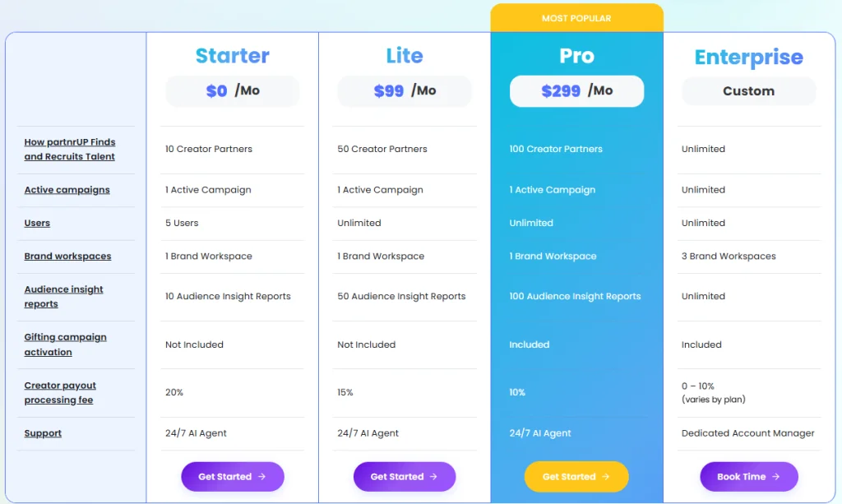This screenshot has width=842, height=504.
Task: Click the Most Popular banner
Action: tap(576, 18)
